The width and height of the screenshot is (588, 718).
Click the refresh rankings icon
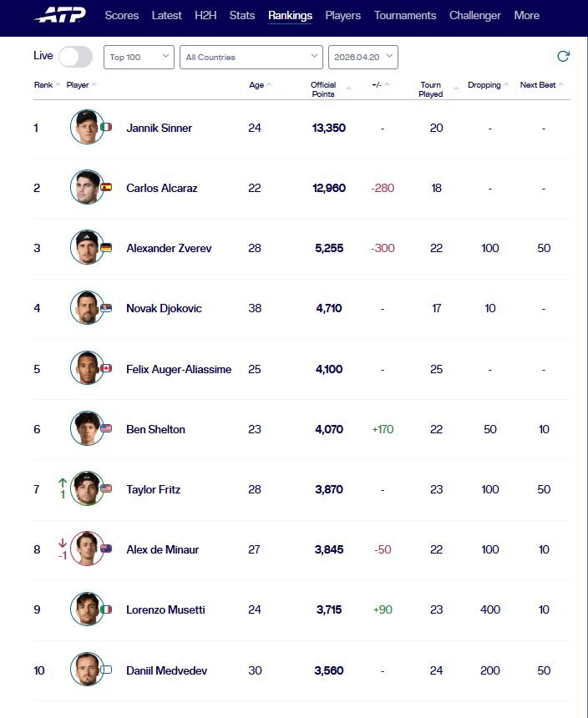pyautogui.click(x=563, y=57)
